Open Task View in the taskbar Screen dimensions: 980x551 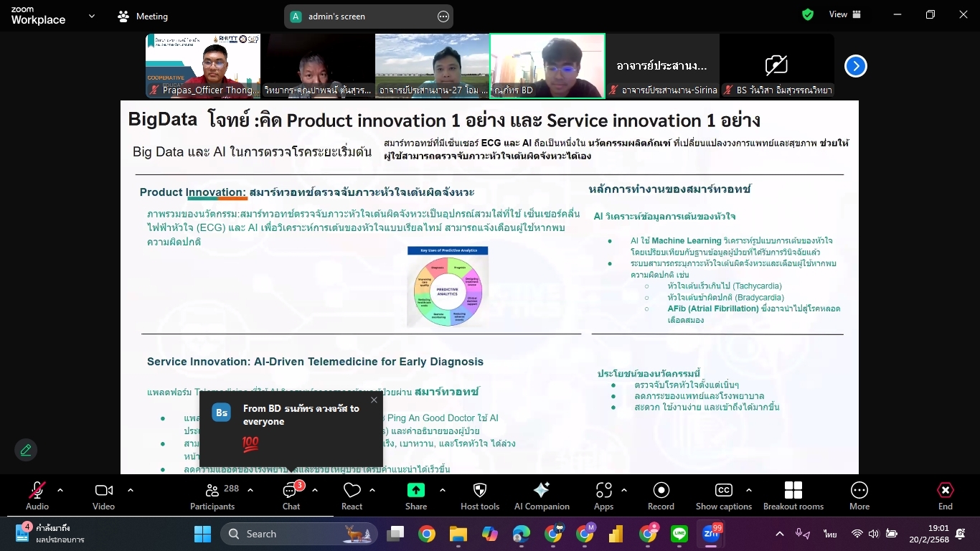(395, 534)
